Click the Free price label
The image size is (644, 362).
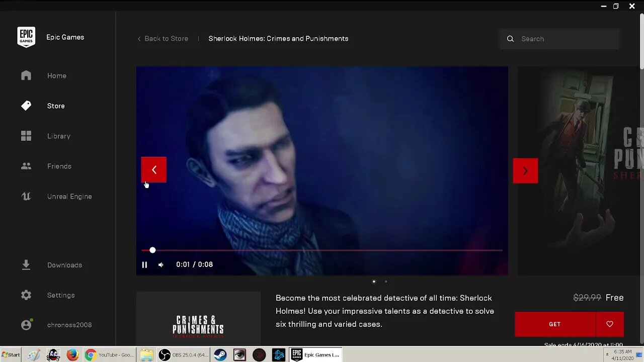coord(615,298)
